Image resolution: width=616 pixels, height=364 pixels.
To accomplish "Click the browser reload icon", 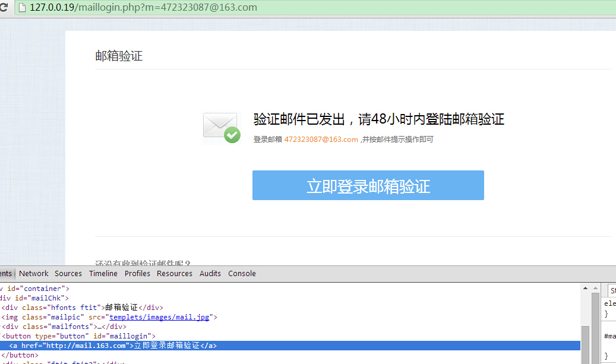I will click(5, 7).
